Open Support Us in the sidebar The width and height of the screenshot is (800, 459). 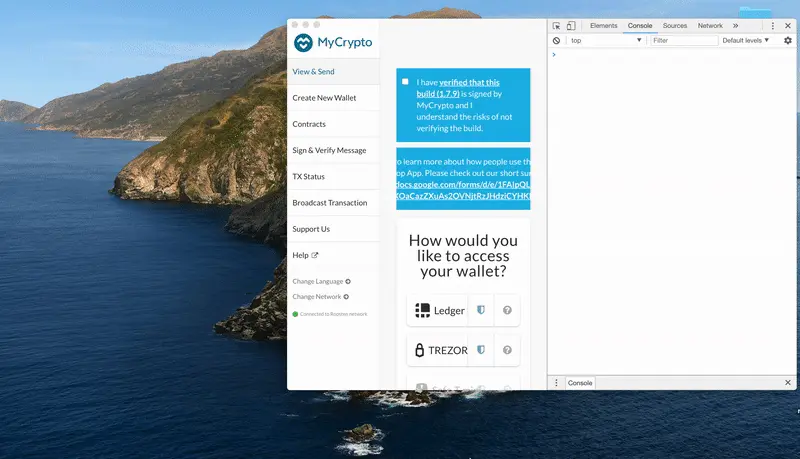[333, 229]
